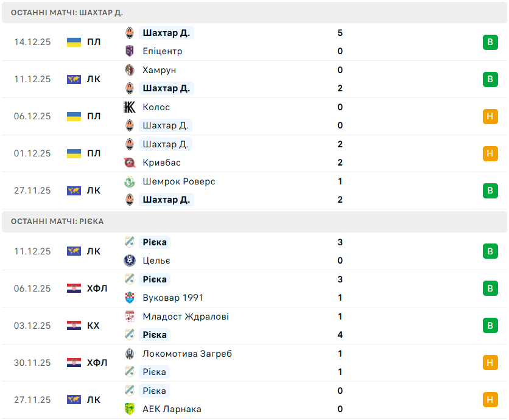Click Croatia flag on 03.12.25 cup match
The image size is (509, 420).
pyautogui.click(x=74, y=326)
